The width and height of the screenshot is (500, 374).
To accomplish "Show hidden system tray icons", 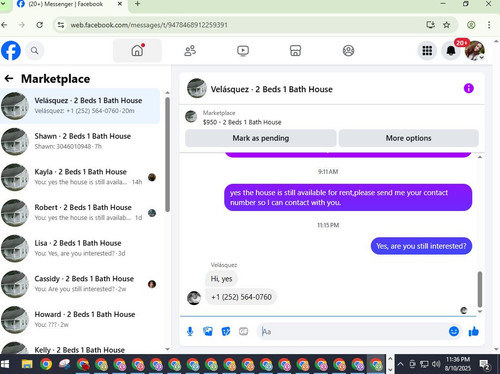I will (400, 364).
